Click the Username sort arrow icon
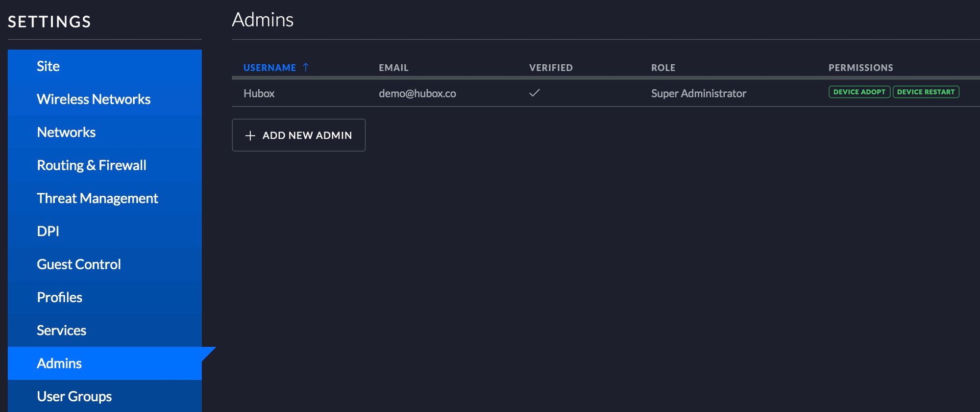The image size is (980, 412). [x=306, y=67]
